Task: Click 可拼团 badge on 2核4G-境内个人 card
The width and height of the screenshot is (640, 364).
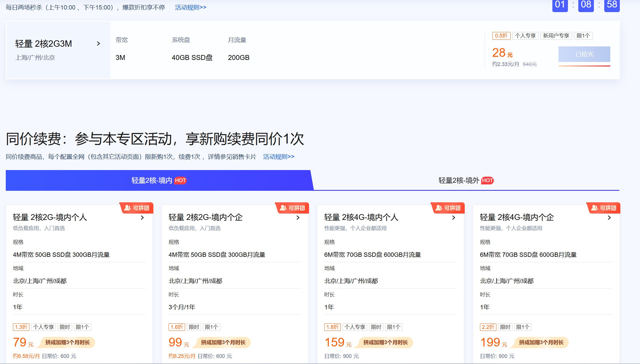Action: pos(448,208)
